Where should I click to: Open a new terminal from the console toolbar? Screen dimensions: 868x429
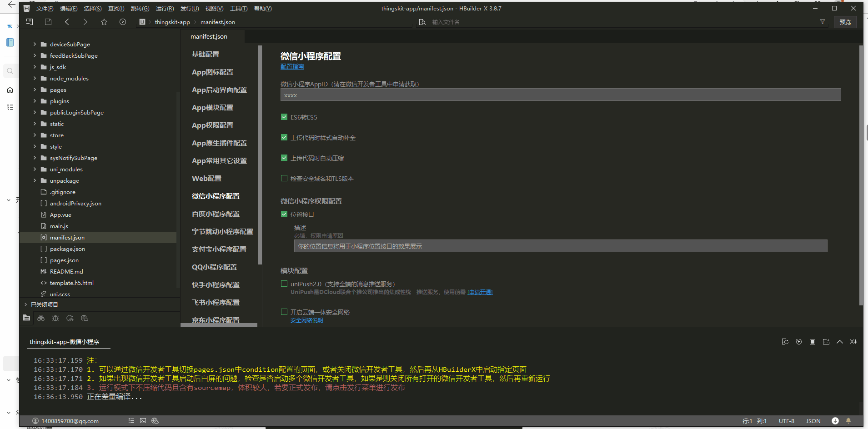pos(826,342)
